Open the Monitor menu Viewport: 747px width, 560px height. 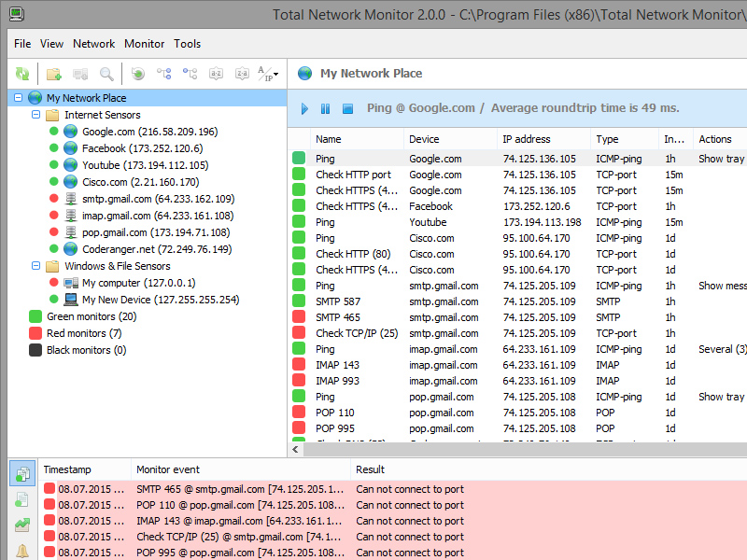[x=145, y=43]
